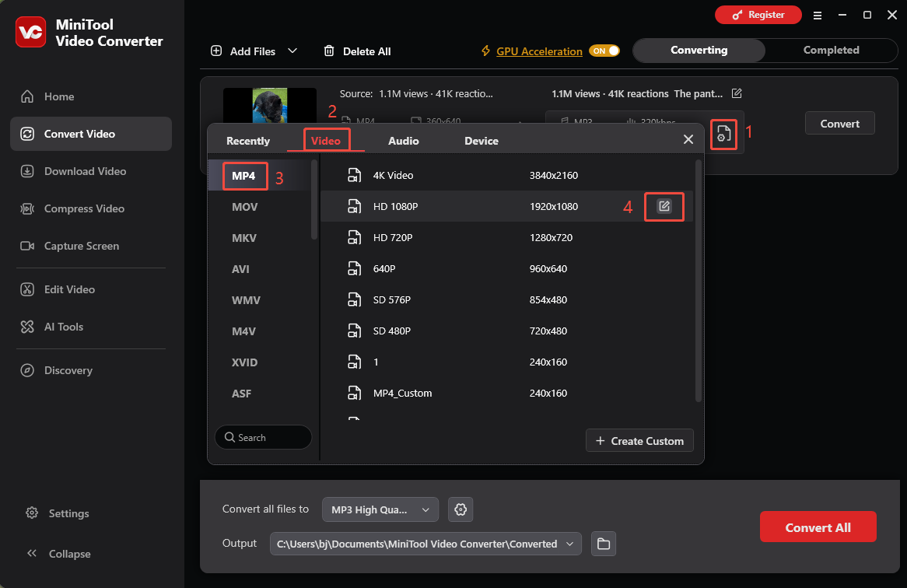The height and width of the screenshot is (588, 907).
Task: Rename the output file with pencil icon
Action: pyautogui.click(x=737, y=93)
